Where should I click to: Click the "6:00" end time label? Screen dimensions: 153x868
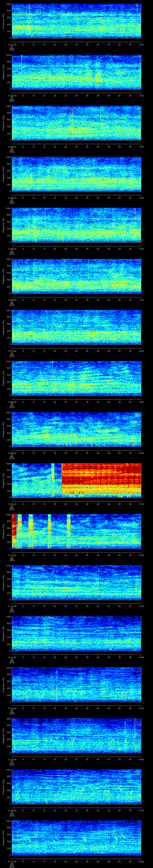(141, 249)
